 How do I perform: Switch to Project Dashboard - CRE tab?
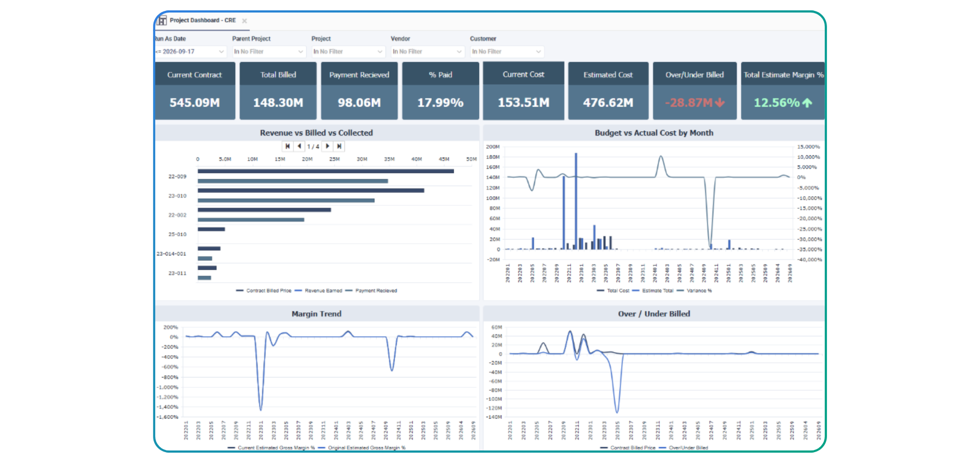click(203, 21)
